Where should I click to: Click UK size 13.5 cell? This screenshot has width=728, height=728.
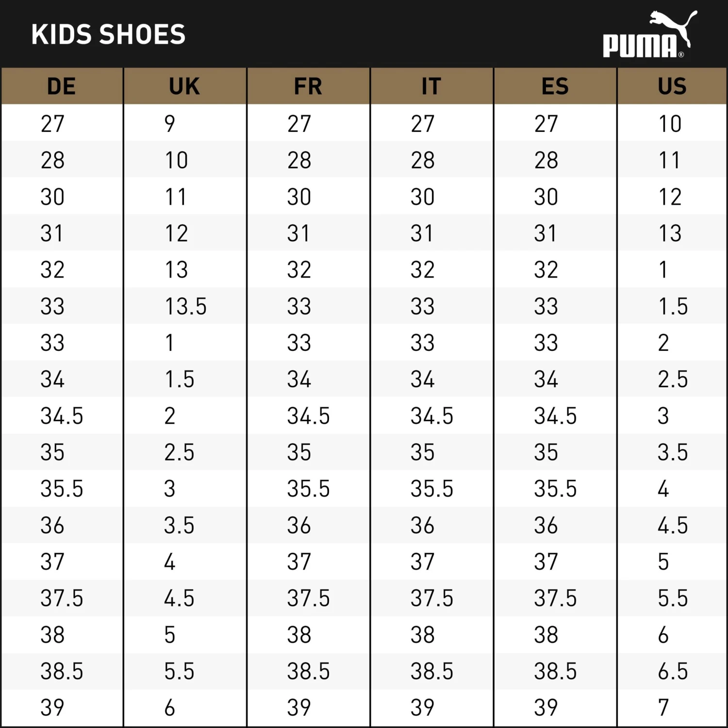185,306
